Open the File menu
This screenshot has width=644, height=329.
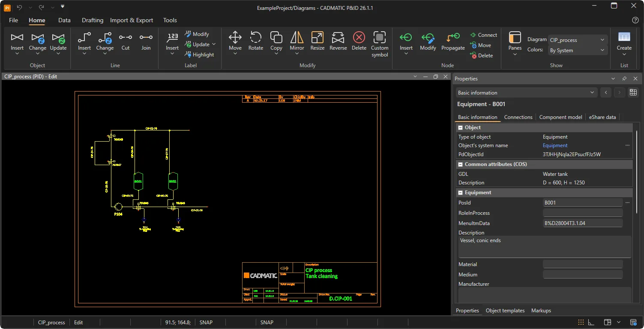[x=13, y=20]
